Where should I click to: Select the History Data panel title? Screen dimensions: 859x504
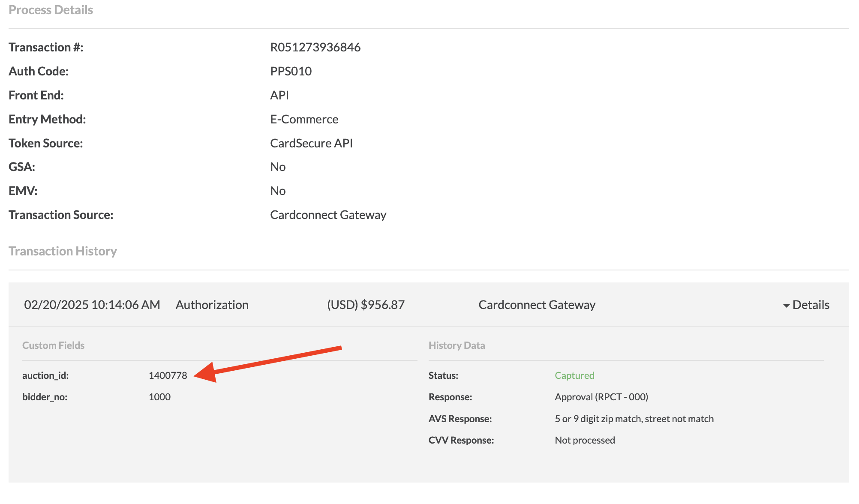(457, 345)
